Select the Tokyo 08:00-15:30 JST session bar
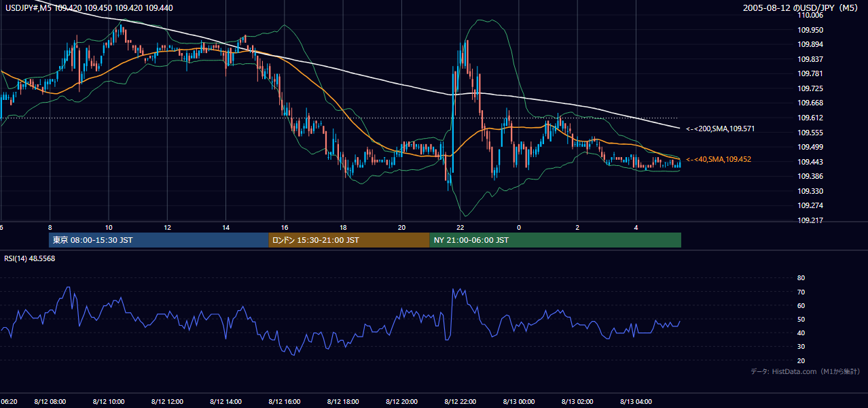Viewport: 868px width, 408px height. pos(159,240)
